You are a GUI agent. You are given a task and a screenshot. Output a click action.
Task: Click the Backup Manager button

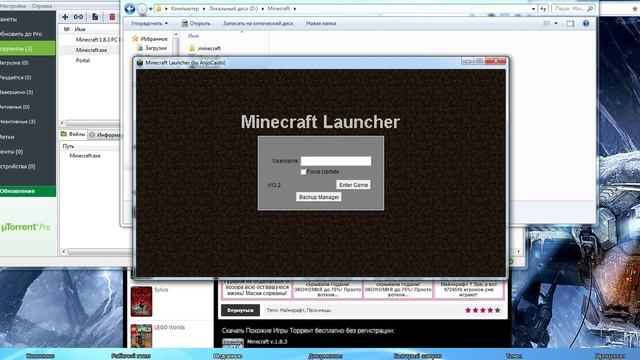(x=319, y=197)
